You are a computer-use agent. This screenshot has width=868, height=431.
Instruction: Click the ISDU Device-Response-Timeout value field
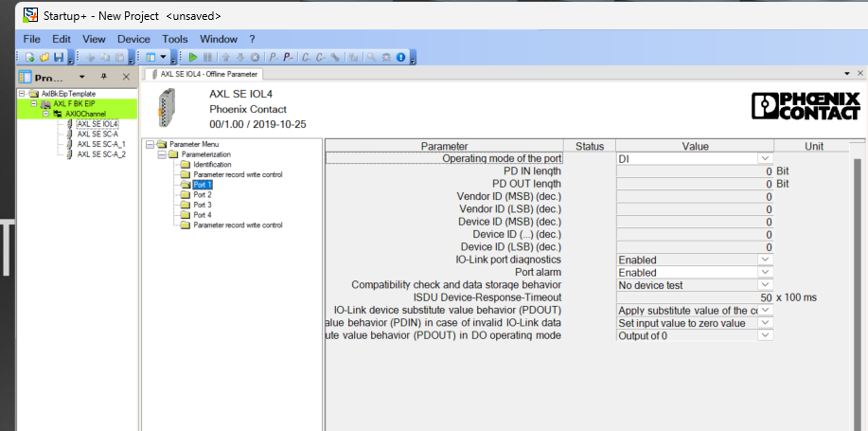[695, 297]
